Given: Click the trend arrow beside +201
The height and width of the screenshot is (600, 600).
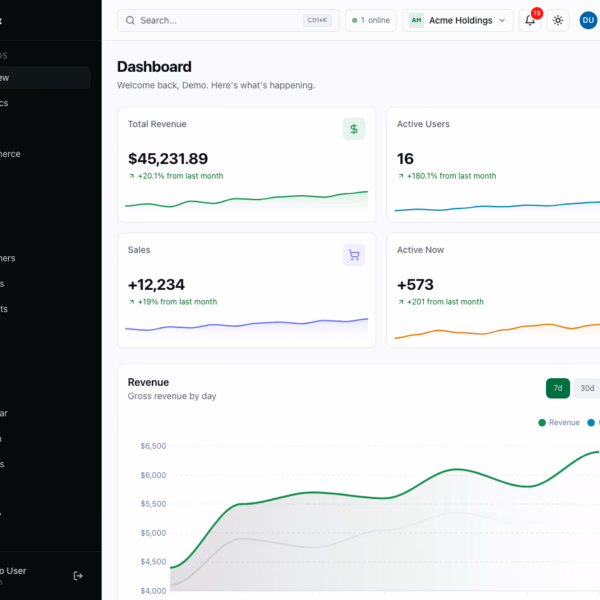Looking at the screenshot, I should click(x=401, y=302).
